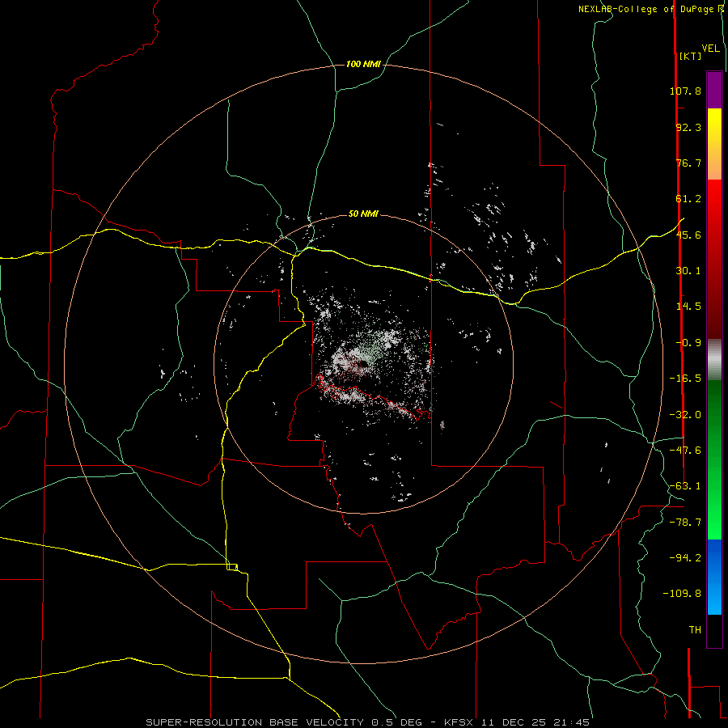Pick the yellow-orange segment of velocity color bar

tap(714, 144)
